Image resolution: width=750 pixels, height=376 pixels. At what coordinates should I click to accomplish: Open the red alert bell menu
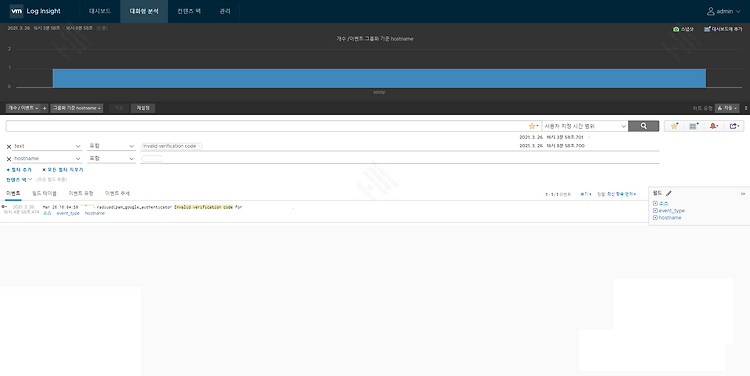click(714, 126)
